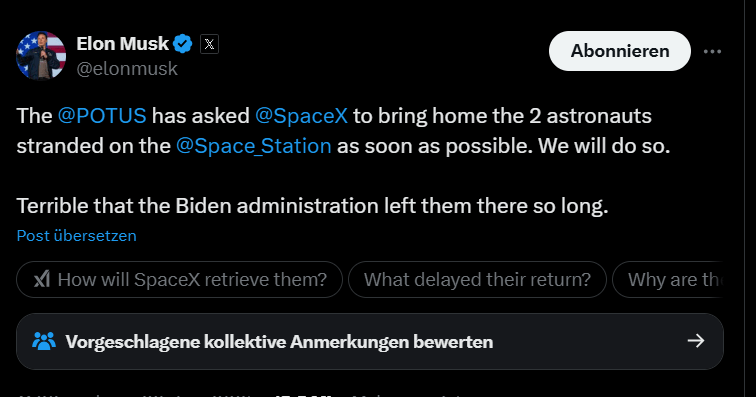Follow the @Space_Station mention link

[x=254, y=146]
